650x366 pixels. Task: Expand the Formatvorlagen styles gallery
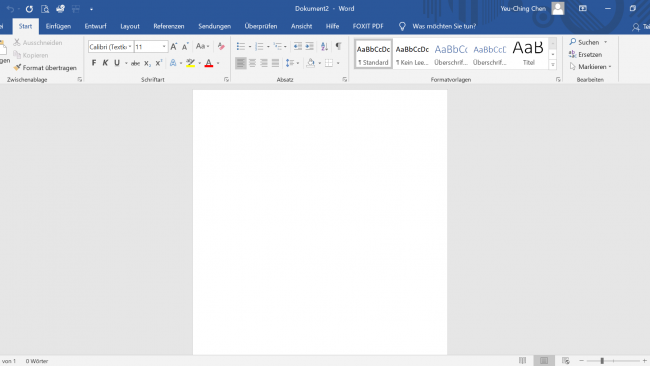[553, 65]
